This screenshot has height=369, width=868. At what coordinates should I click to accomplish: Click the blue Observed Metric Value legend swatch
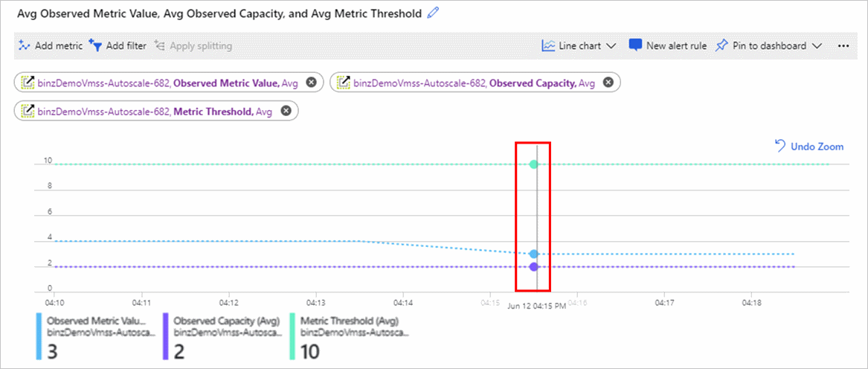click(x=39, y=336)
